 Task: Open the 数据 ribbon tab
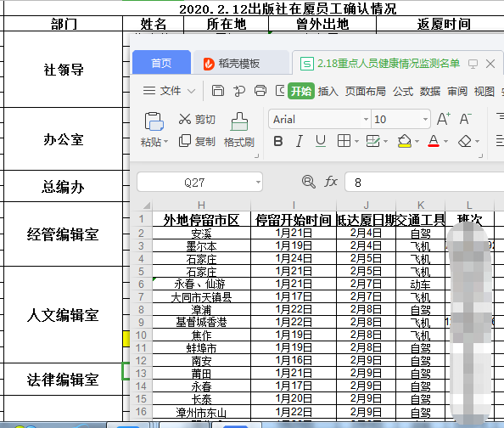pyautogui.click(x=429, y=92)
